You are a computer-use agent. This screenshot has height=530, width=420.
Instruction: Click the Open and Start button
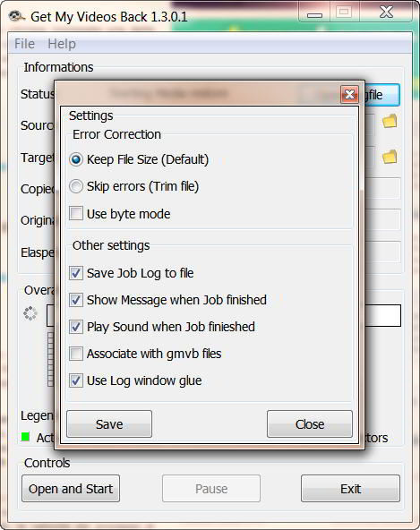pos(71,489)
